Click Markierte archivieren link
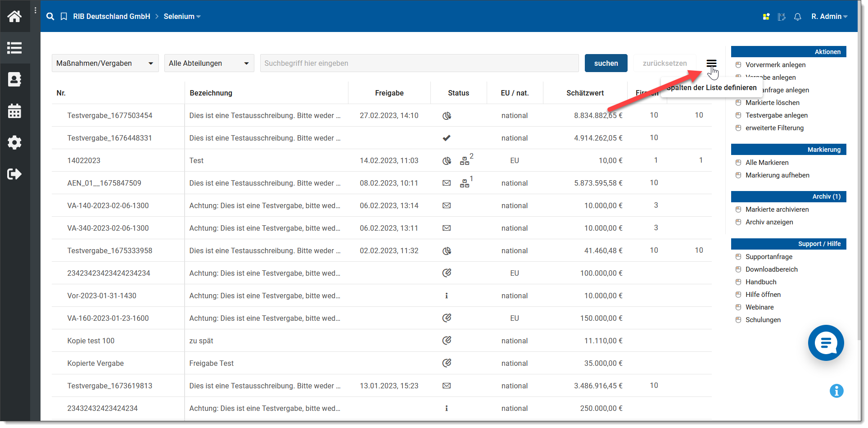 (777, 209)
